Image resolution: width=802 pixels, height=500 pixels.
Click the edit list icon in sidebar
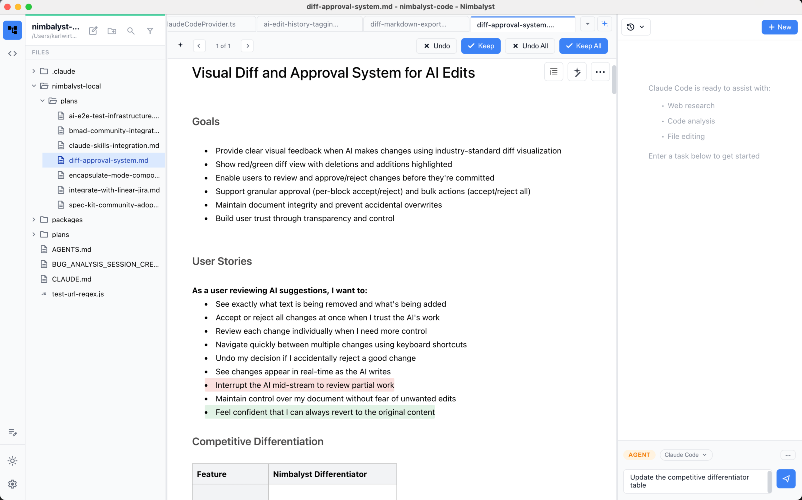[12, 433]
